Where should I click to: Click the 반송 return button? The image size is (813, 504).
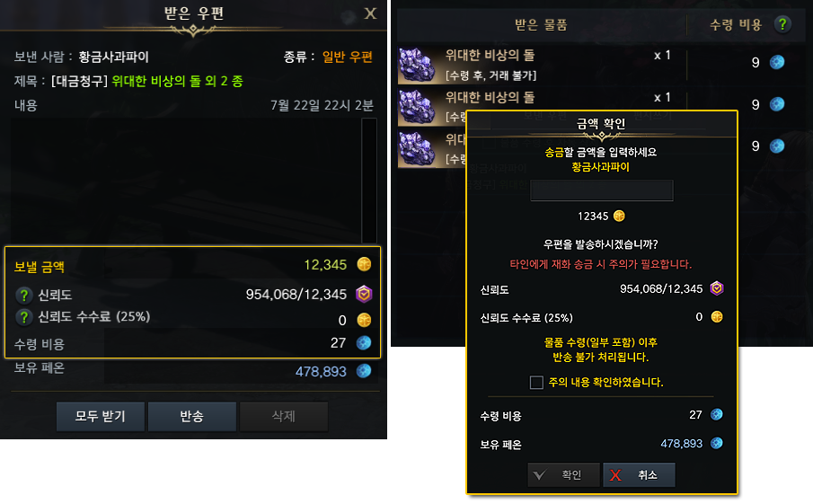[x=192, y=416]
